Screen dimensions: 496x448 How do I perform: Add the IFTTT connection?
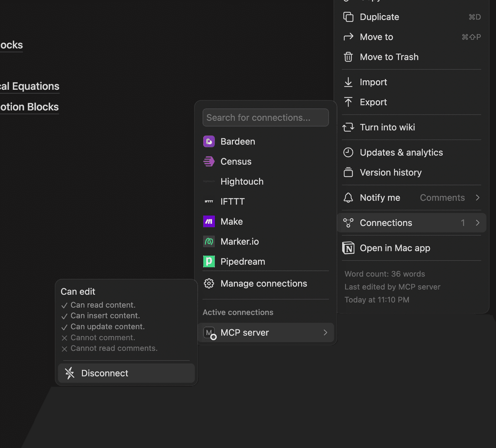266,201
